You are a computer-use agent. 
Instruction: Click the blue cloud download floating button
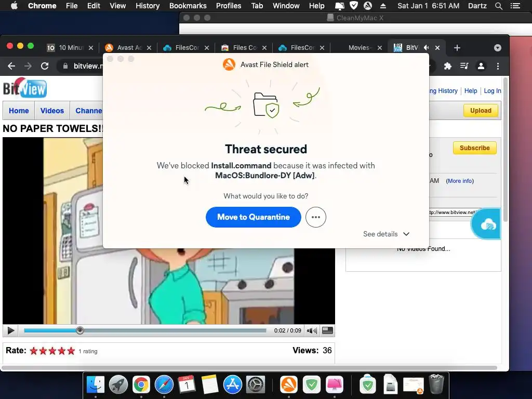point(487,224)
